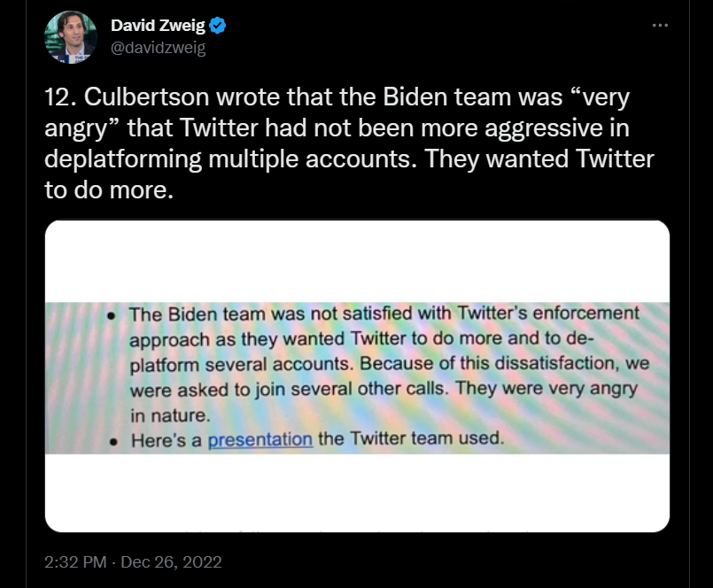The width and height of the screenshot is (713, 588).
Task: Click the display name David Zweig
Action: click(x=158, y=27)
